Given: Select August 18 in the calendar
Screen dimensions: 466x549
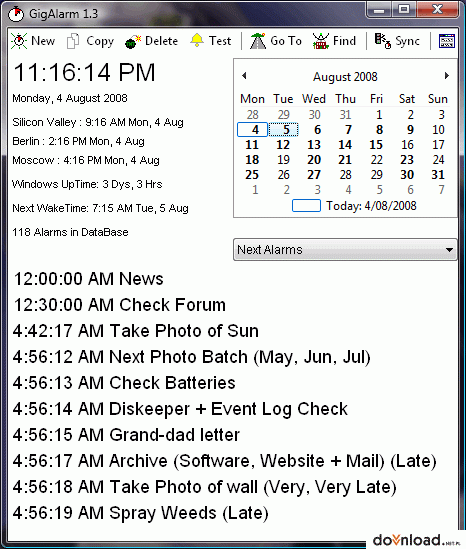Looking at the screenshot, I should [252, 160].
